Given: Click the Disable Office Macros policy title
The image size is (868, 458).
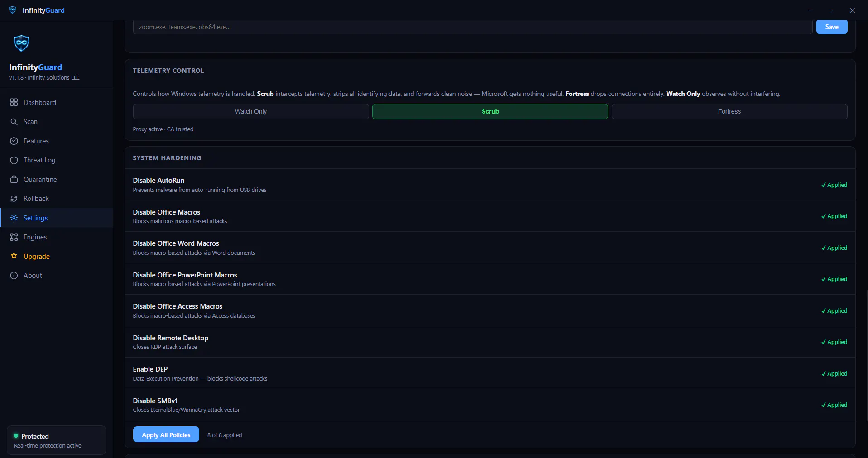Looking at the screenshot, I should 167,212.
